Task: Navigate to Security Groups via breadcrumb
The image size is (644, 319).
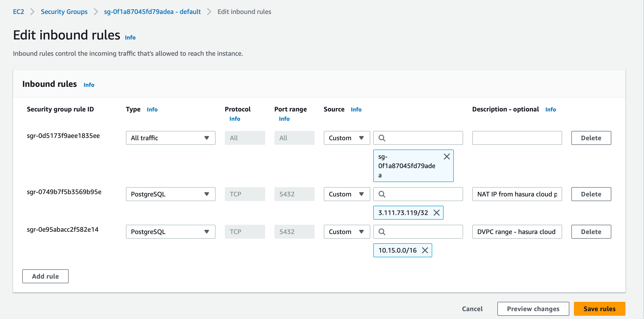Action: click(64, 12)
